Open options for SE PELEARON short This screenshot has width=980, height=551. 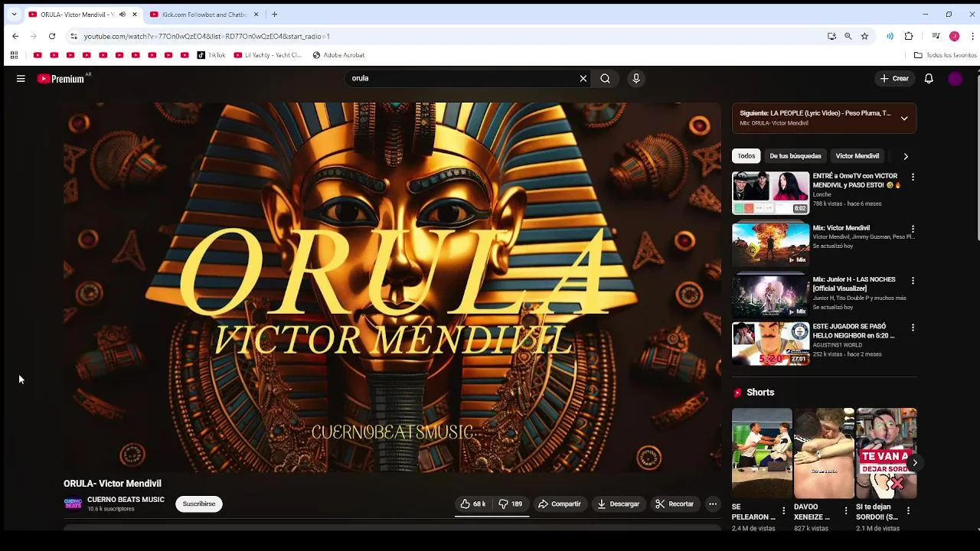click(x=783, y=510)
